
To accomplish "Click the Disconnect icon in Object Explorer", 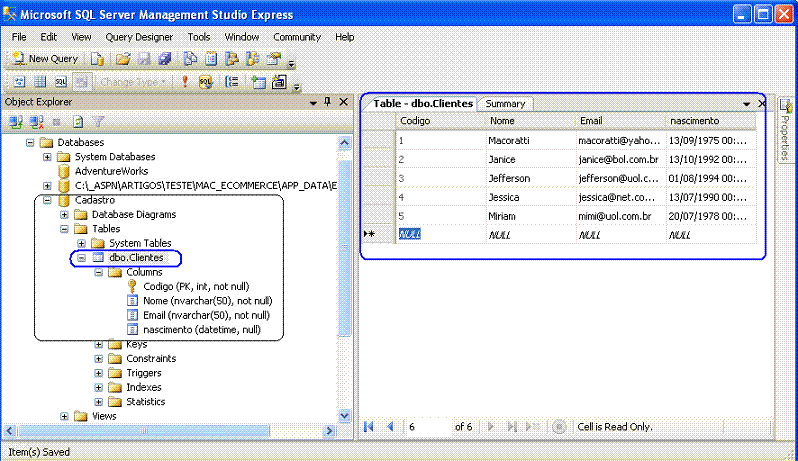I will pos(36,122).
